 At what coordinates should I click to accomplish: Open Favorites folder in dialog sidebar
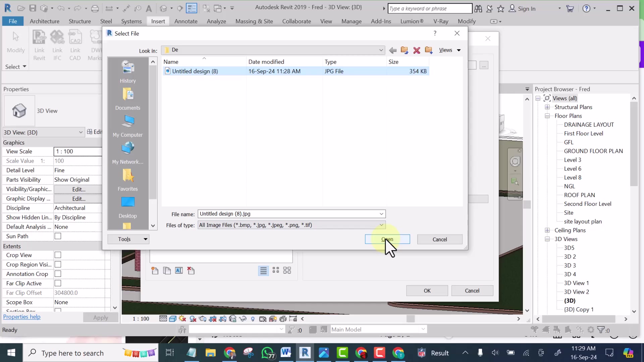coord(128,180)
